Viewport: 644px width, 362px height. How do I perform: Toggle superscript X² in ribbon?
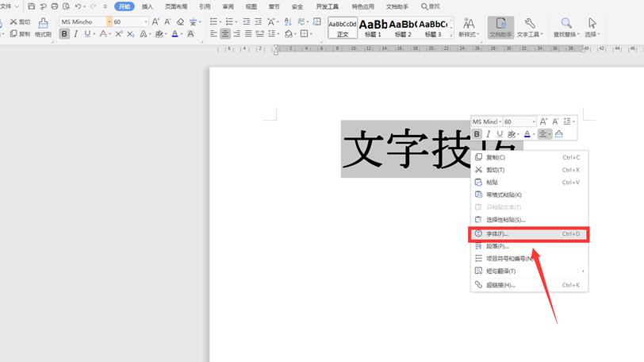coord(119,33)
